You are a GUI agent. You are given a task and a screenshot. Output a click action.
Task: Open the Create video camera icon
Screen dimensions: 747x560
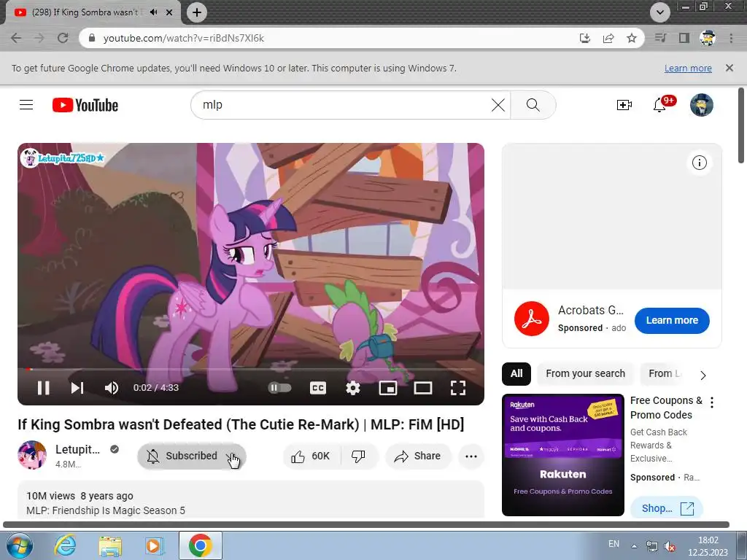point(624,105)
